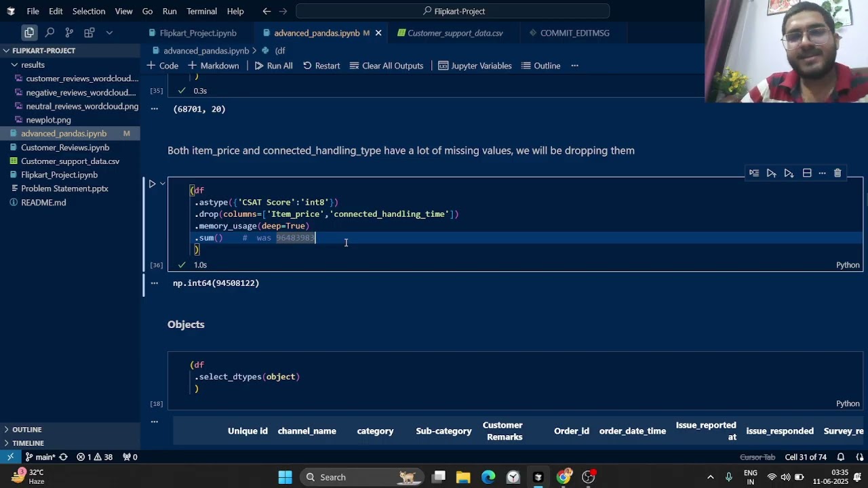Go back with the left arrow
Screen dimensions: 868x488
pos(267,11)
